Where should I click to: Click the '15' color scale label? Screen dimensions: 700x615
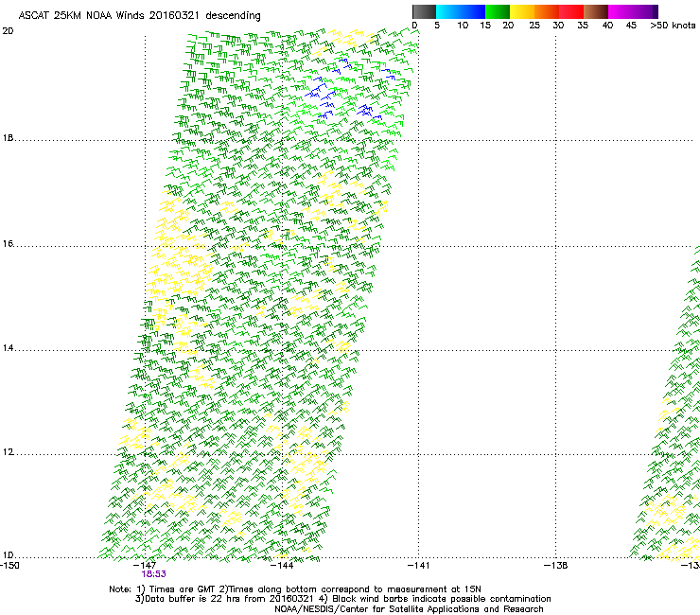point(485,26)
